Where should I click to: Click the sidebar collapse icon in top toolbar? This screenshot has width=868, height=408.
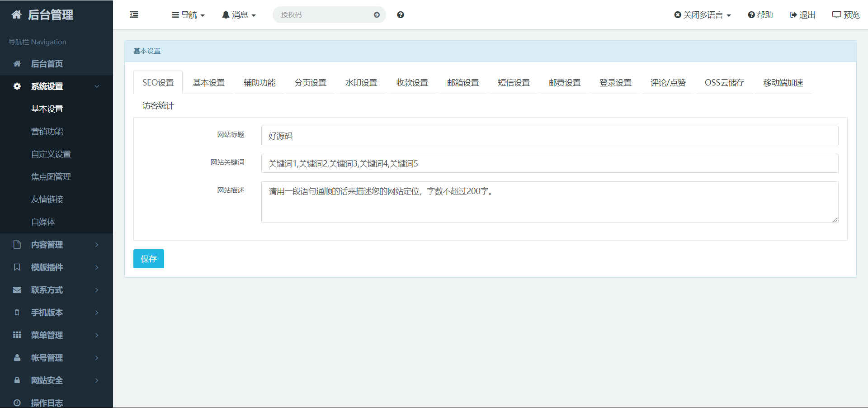pyautogui.click(x=134, y=14)
